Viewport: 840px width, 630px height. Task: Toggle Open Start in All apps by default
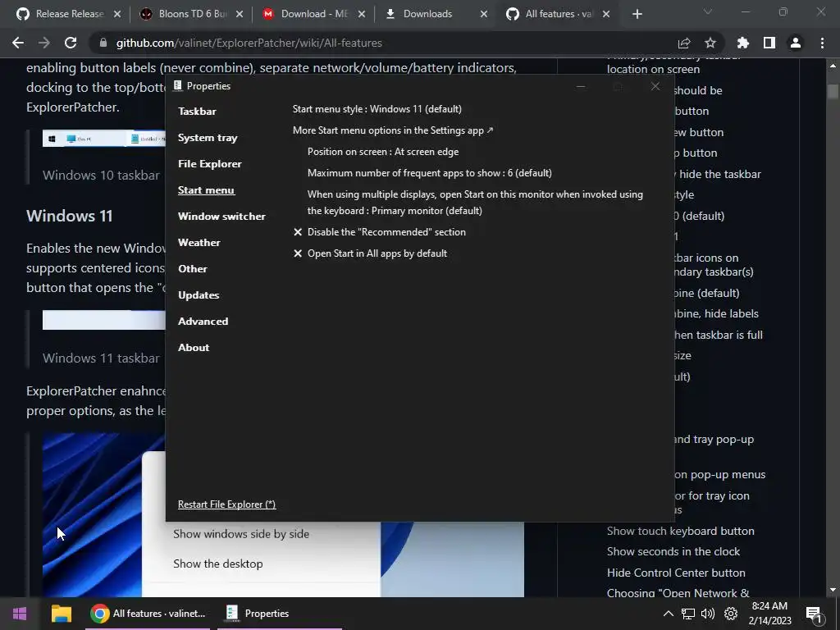pos(370,253)
